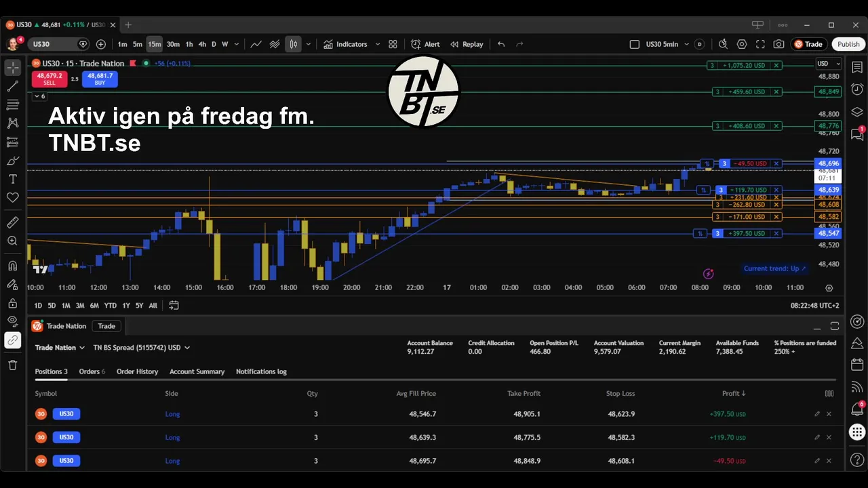868x488 pixels.
Task: Create a new Alert
Action: tap(425, 44)
